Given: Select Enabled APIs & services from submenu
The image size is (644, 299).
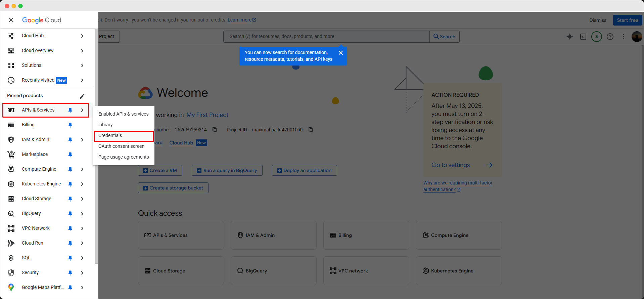Looking at the screenshot, I should tap(124, 114).
